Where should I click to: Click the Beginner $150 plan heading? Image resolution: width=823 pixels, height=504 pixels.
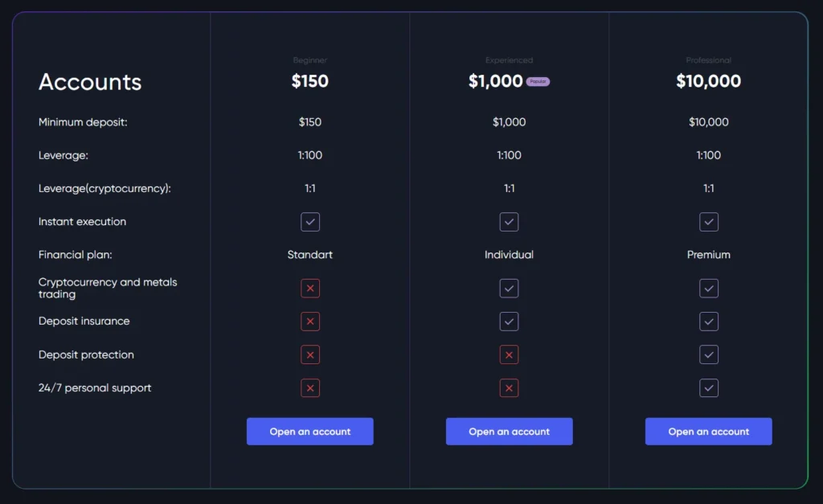[x=309, y=81]
